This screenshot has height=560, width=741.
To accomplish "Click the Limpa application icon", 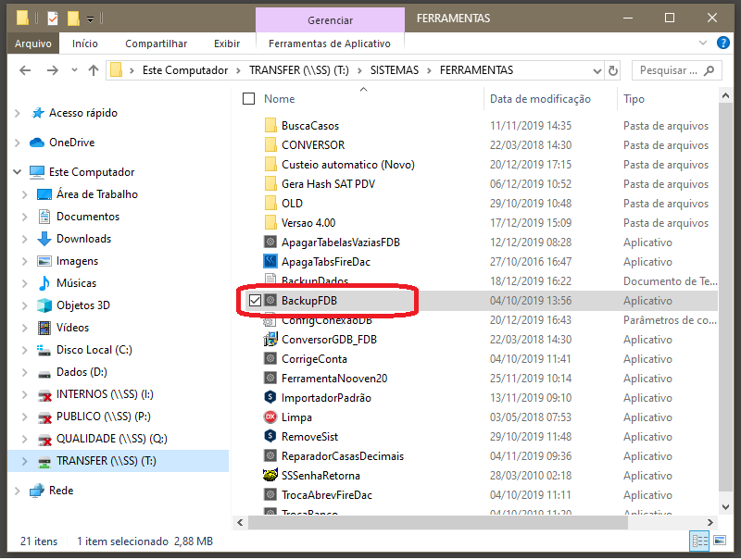I will click(x=270, y=417).
